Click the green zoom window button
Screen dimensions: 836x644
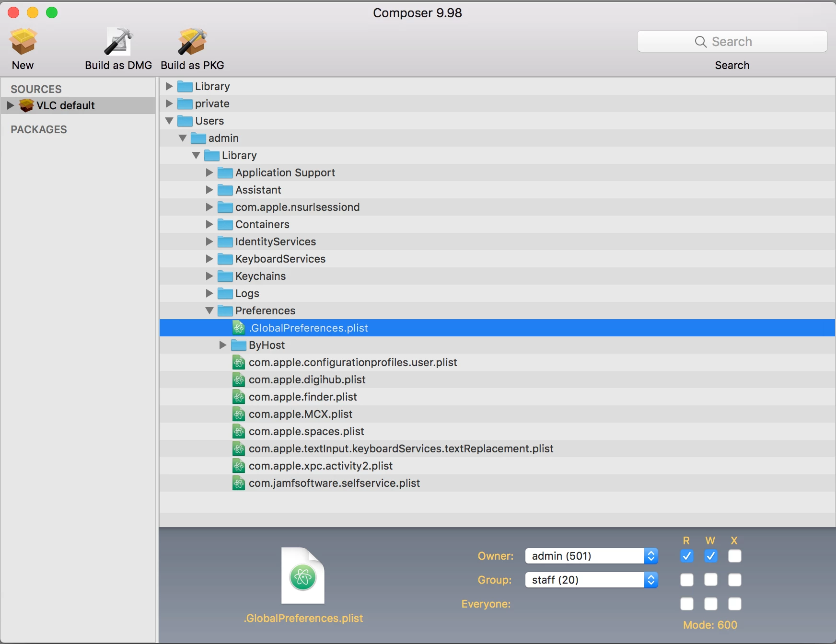52,12
